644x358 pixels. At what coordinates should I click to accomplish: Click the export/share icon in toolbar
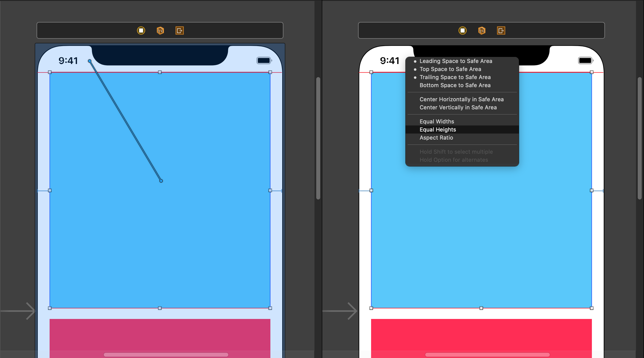[179, 30]
